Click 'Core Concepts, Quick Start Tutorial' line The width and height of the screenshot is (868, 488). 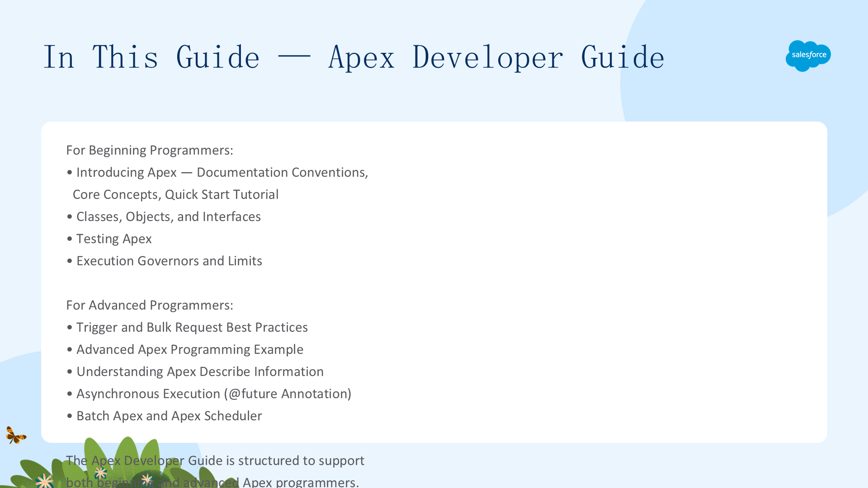(175, 194)
